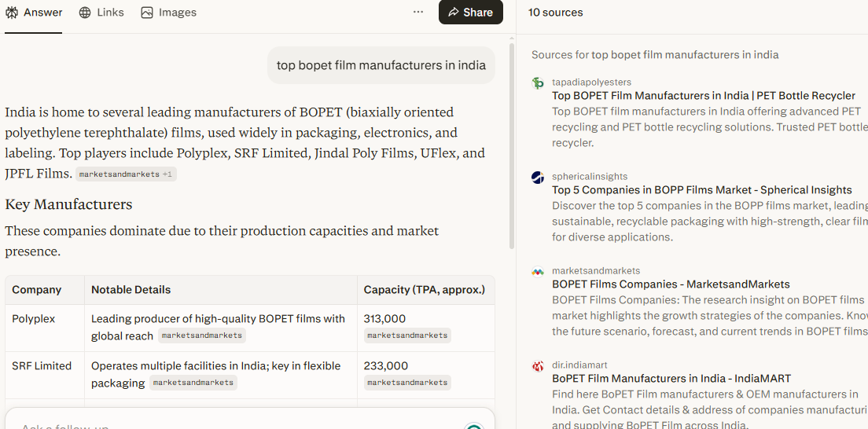Click the Answer tab icon
This screenshot has width=868, height=429.
click(12, 12)
